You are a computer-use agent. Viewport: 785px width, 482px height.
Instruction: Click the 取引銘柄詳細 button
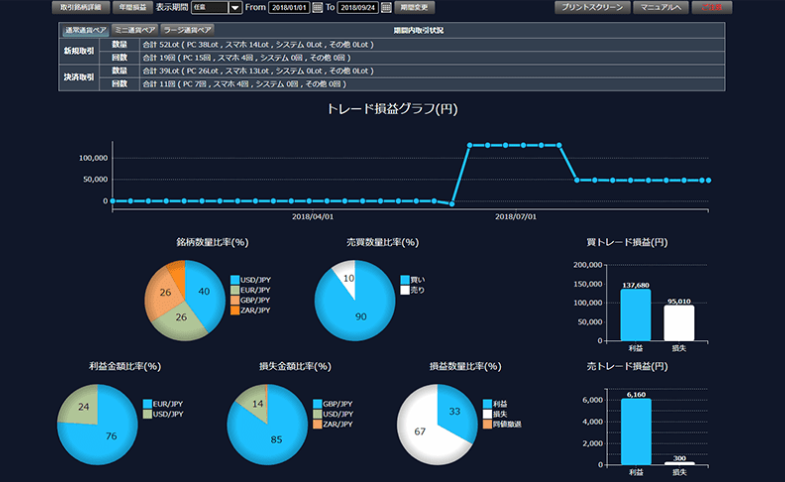coord(81,8)
